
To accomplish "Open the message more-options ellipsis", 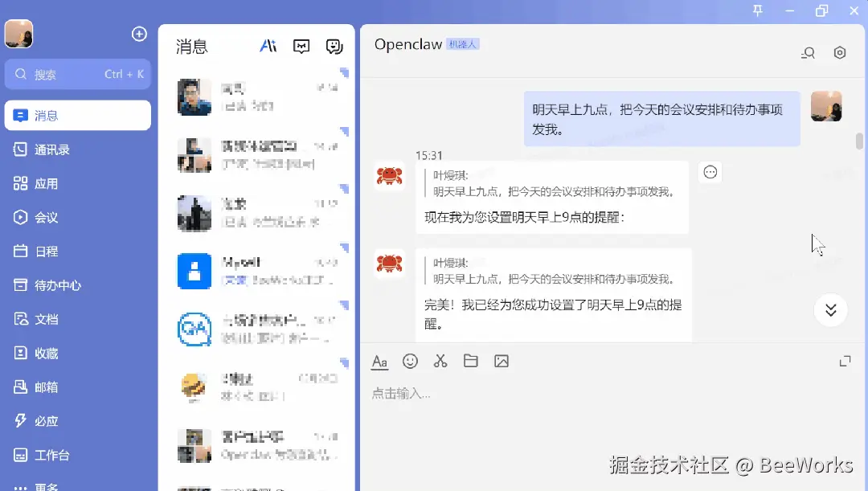I will (710, 171).
